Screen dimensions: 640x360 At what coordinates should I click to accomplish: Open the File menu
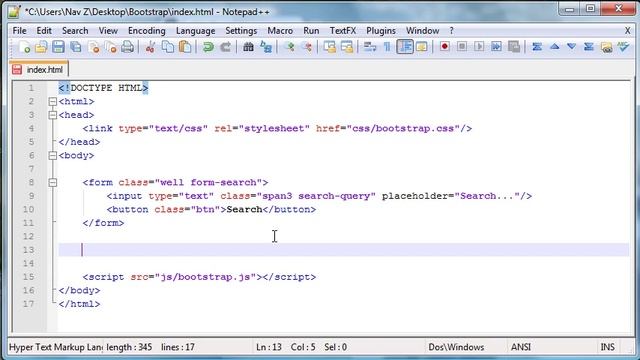coord(19,31)
